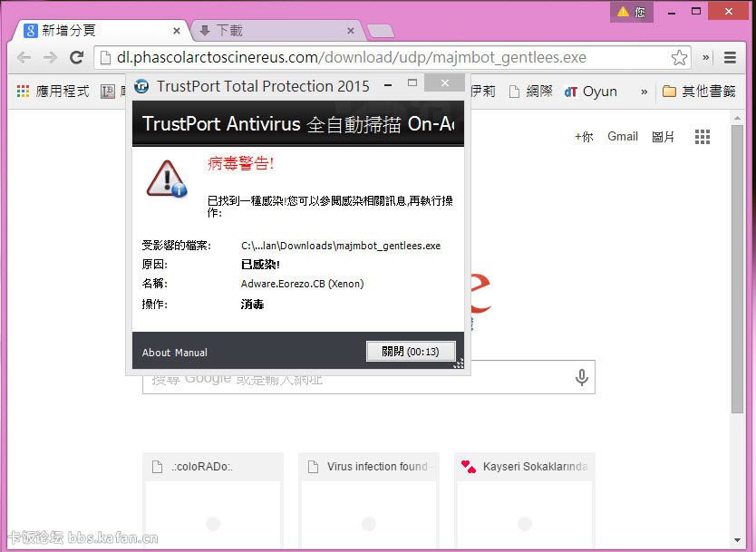The width and height of the screenshot is (756, 552).
Task: Minimize the Chrome browser window
Action: 671,12
